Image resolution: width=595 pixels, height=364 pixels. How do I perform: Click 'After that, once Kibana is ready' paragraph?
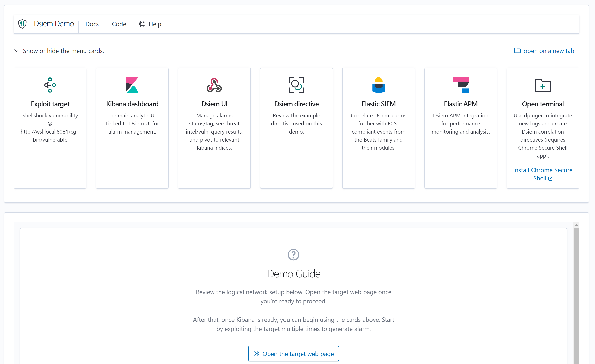pos(293,324)
